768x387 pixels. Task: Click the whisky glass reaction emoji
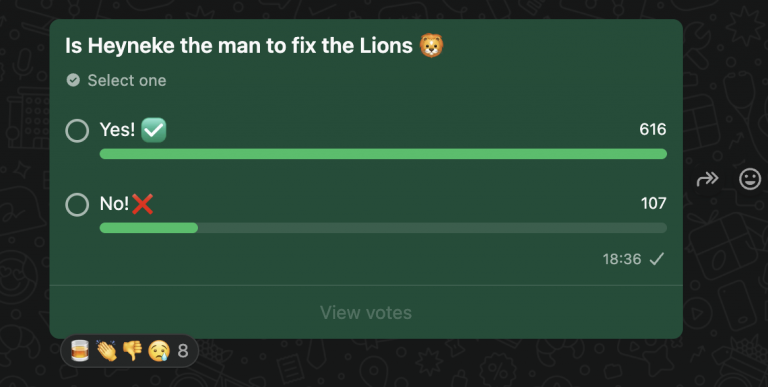coord(80,351)
